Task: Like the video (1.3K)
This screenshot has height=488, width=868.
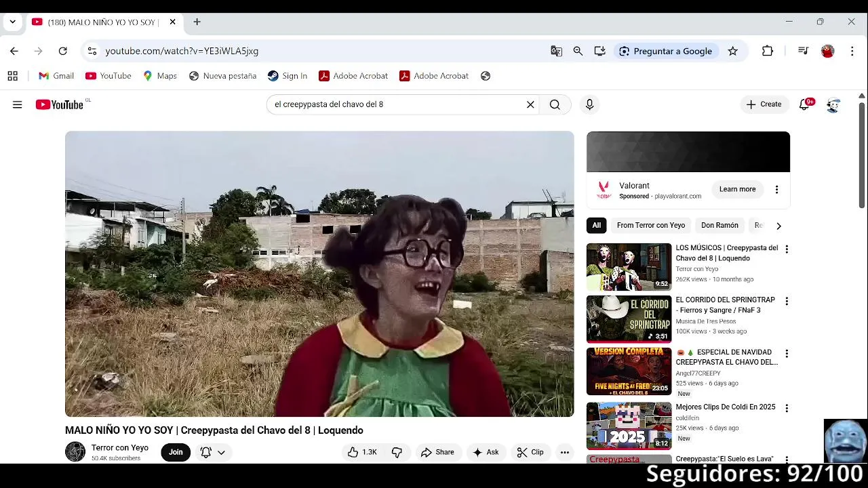Action: (x=362, y=452)
